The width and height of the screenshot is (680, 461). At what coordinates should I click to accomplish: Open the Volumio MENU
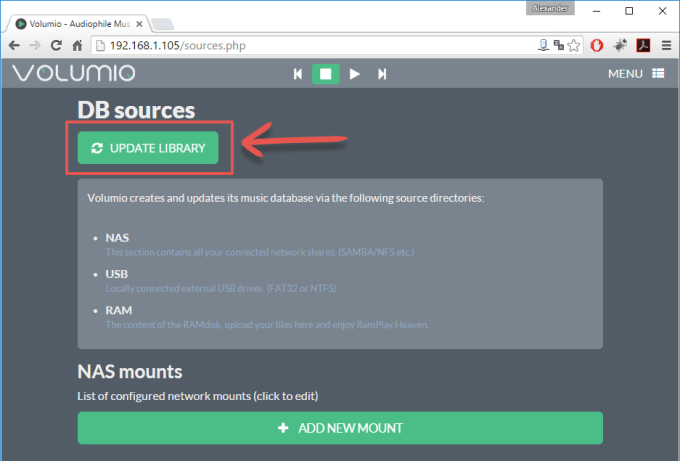point(636,74)
